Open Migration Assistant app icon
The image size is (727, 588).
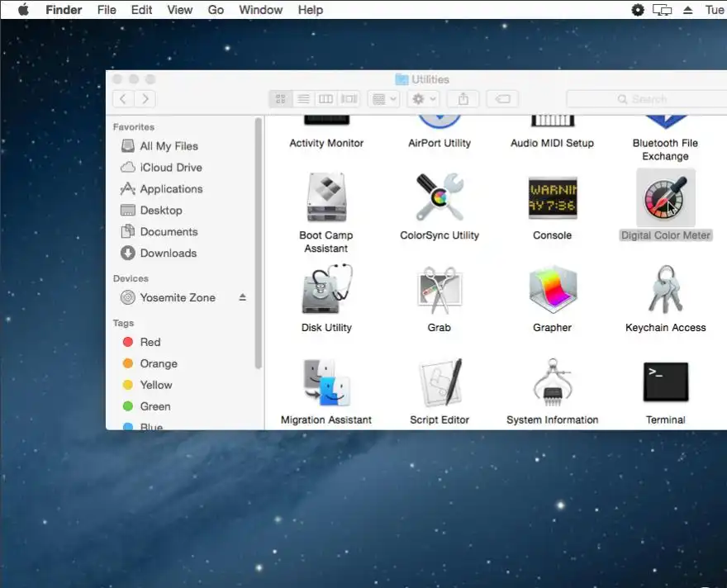pos(326,382)
